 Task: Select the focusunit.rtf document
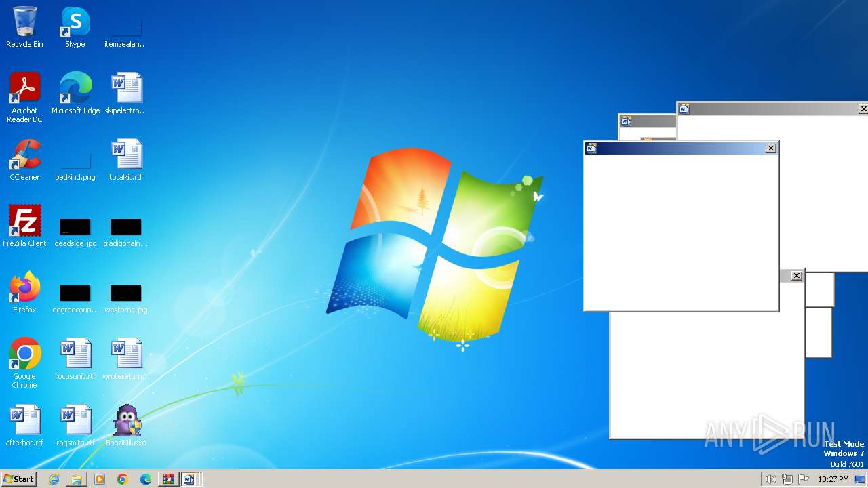pos(75,359)
